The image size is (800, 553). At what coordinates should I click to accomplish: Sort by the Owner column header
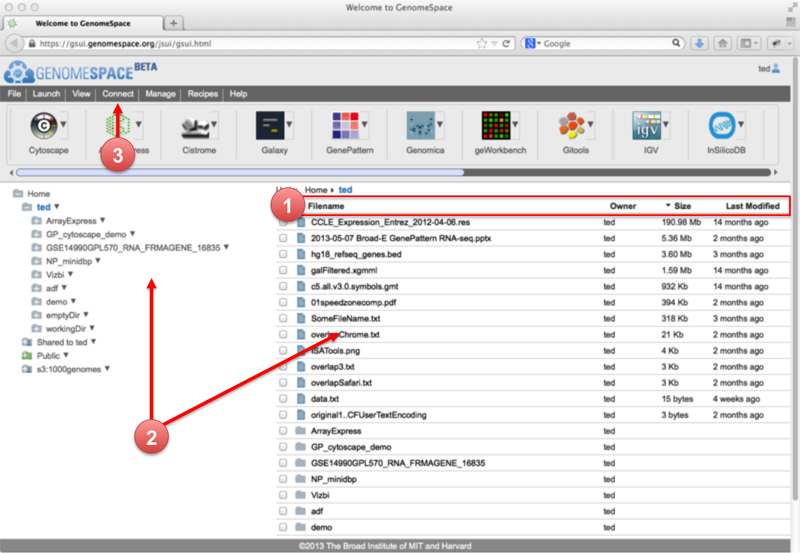623,206
